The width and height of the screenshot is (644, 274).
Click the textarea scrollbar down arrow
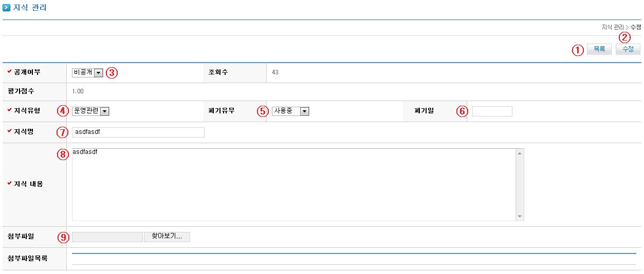[x=520, y=217]
